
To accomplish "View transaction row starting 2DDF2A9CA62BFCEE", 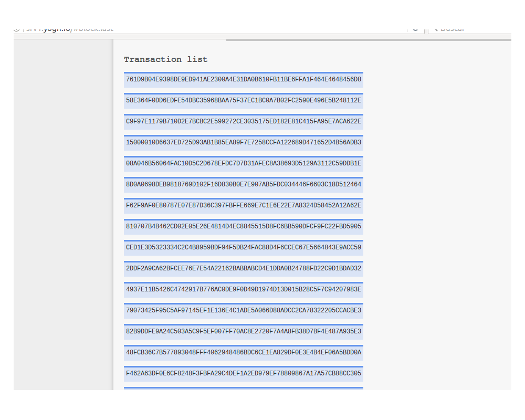I will 244,269.
